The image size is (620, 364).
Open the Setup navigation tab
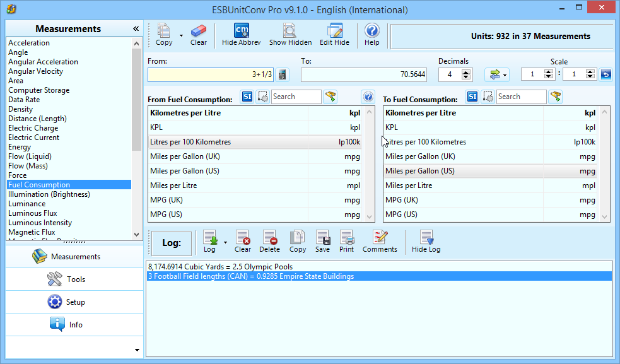point(74,302)
